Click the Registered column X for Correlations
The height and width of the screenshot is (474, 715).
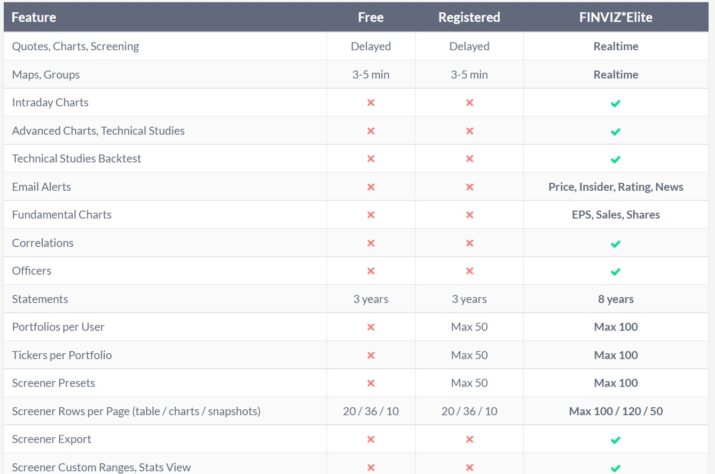coord(469,243)
